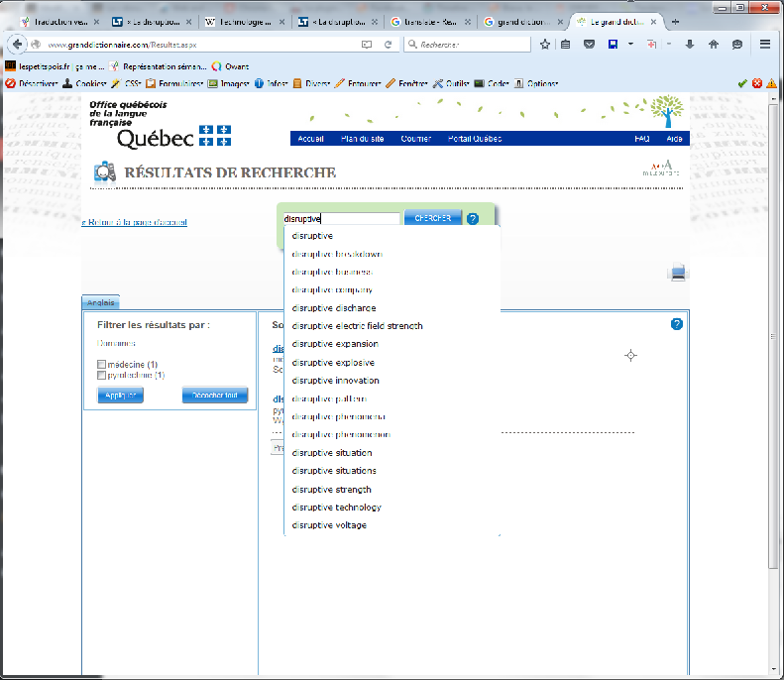Open Images dropdown in developer toolbar
Viewport: 784px width, 680px height.
(x=229, y=83)
